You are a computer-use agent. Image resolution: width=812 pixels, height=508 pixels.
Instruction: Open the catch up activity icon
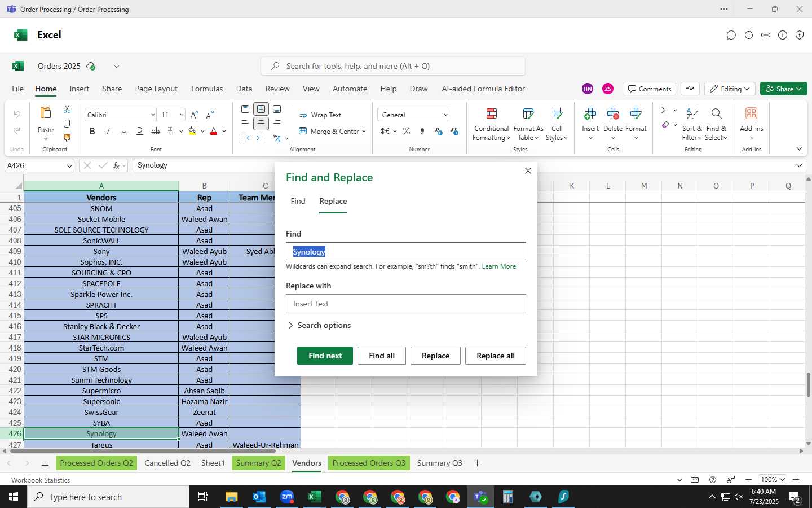click(x=690, y=89)
